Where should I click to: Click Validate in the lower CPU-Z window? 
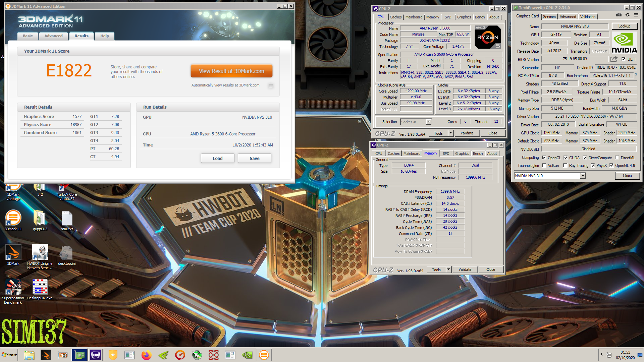(x=465, y=269)
